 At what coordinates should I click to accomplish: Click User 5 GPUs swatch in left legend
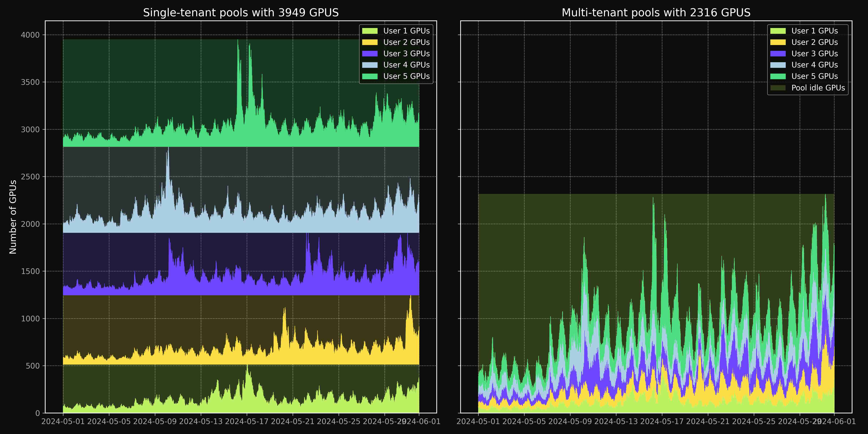[370, 76]
